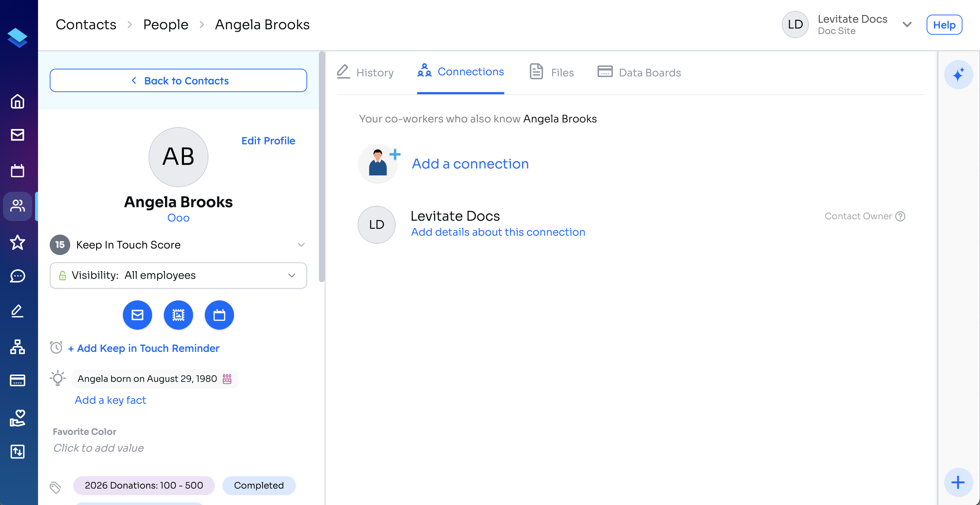Click the alarm clock reminder icon
980x505 pixels.
(56, 347)
